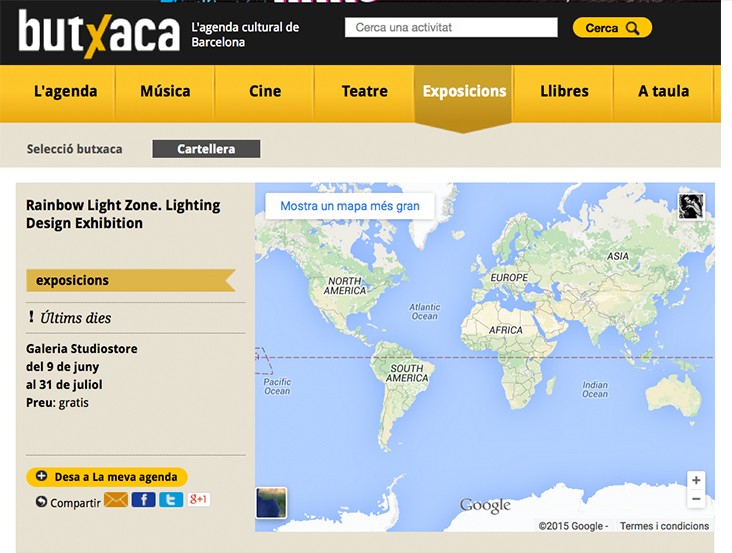Viewport: 732px width, 553px height.
Task: Open 'Termes i condicions' map link
Action: pos(664,526)
